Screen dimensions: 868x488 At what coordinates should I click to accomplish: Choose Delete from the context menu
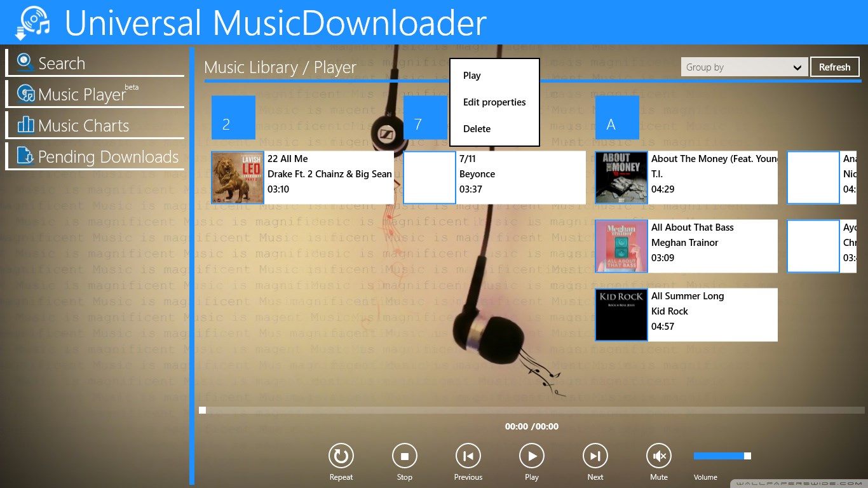coord(477,128)
